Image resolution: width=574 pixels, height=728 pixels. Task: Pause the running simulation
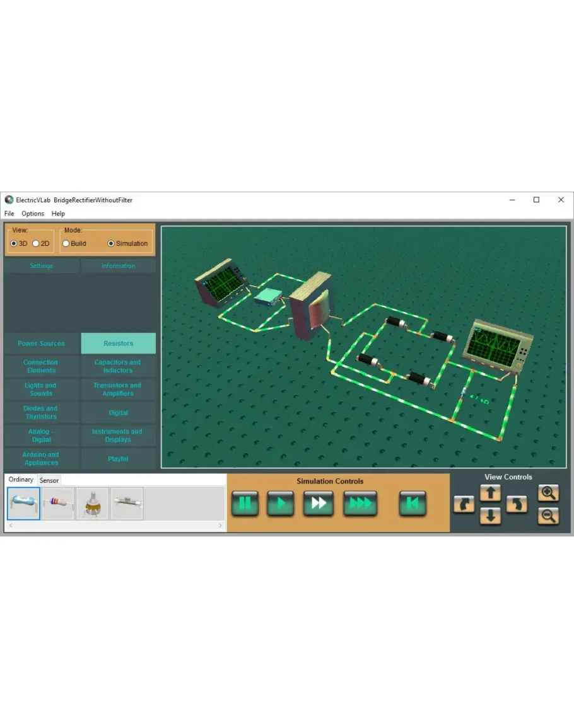pyautogui.click(x=245, y=504)
